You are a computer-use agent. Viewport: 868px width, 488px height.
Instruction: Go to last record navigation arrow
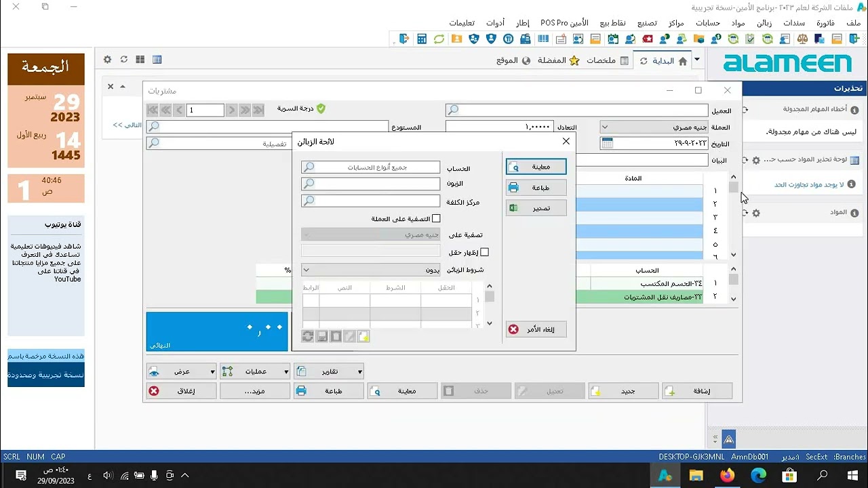coord(258,110)
